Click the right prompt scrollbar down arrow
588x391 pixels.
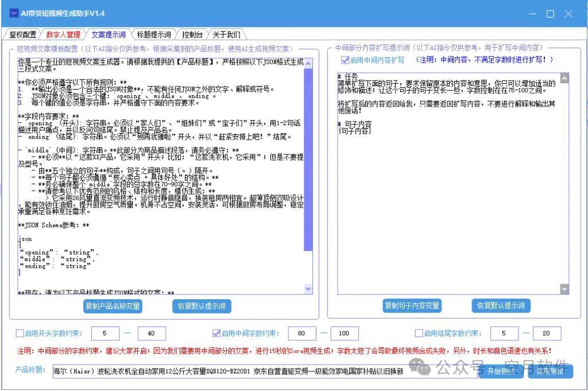click(564, 289)
